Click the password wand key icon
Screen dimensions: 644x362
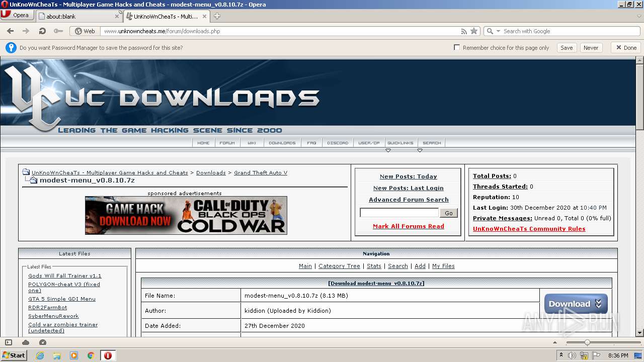pos(58,31)
